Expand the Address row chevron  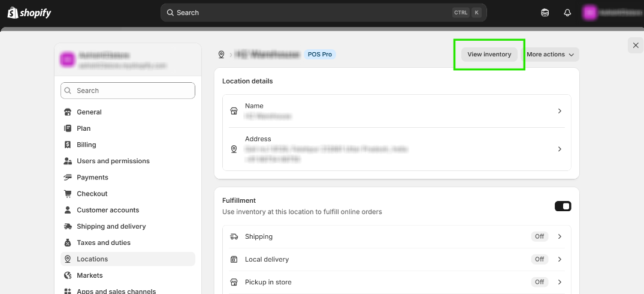pos(560,149)
